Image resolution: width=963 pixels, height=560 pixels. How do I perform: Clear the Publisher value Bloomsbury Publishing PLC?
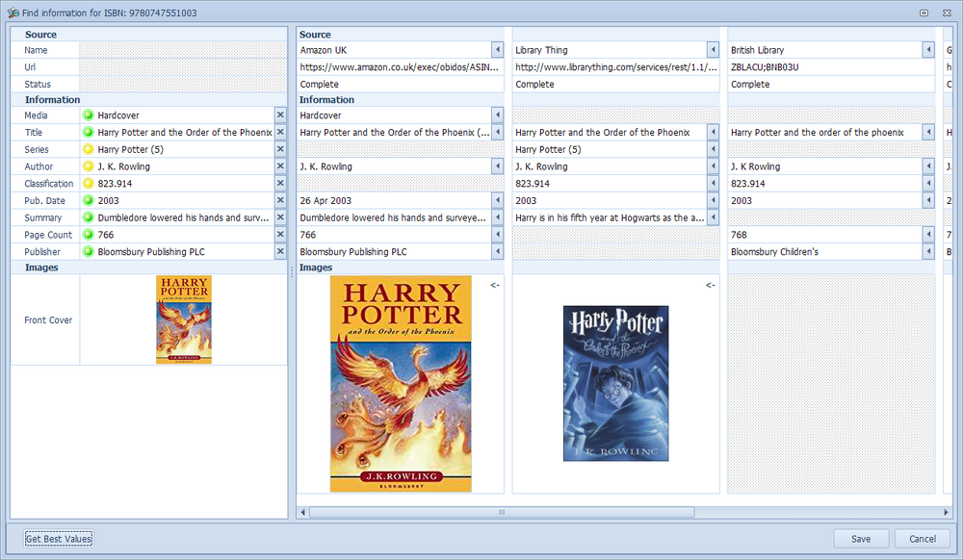click(280, 251)
